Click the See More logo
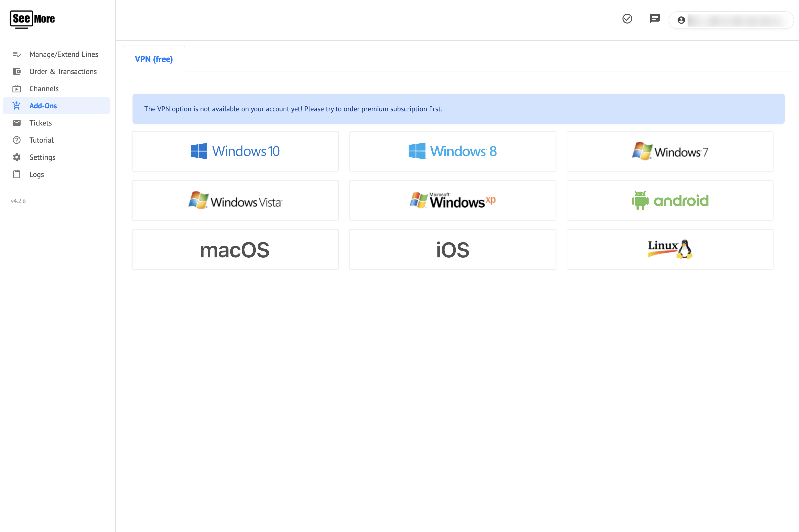This screenshot has width=799, height=532. pyautogui.click(x=33, y=19)
